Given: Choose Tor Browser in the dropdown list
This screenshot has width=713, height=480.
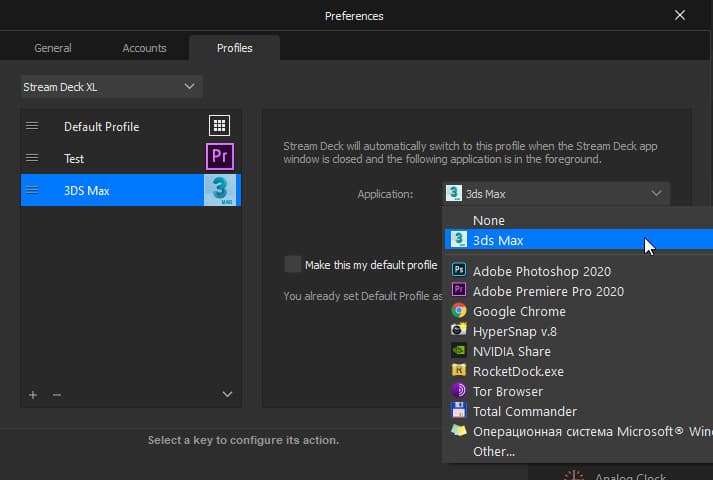Looking at the screenshot, I should point(507,391).
